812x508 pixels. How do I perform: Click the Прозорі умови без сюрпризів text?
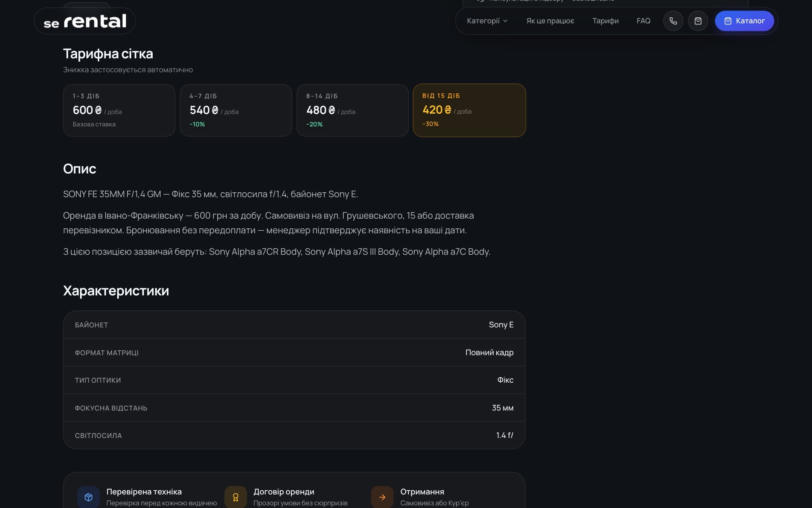300,503
